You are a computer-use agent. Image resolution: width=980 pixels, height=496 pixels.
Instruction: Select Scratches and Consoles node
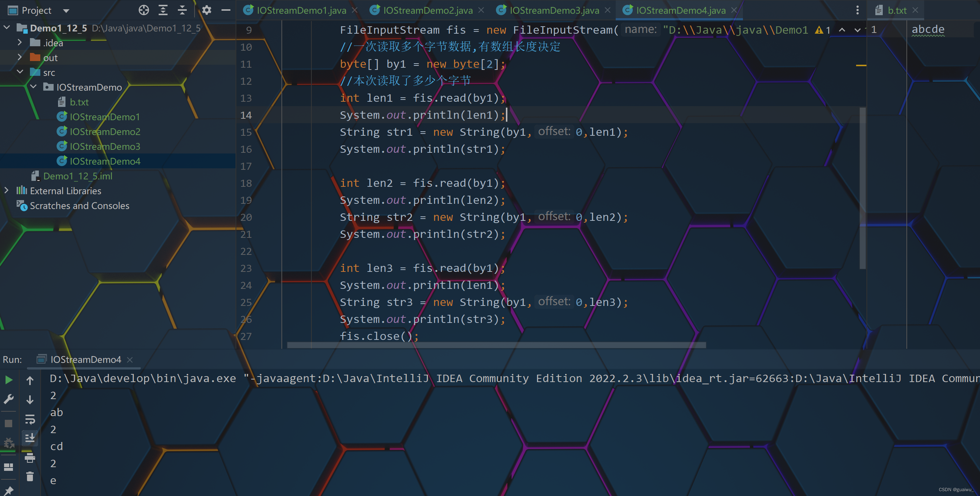79,206
